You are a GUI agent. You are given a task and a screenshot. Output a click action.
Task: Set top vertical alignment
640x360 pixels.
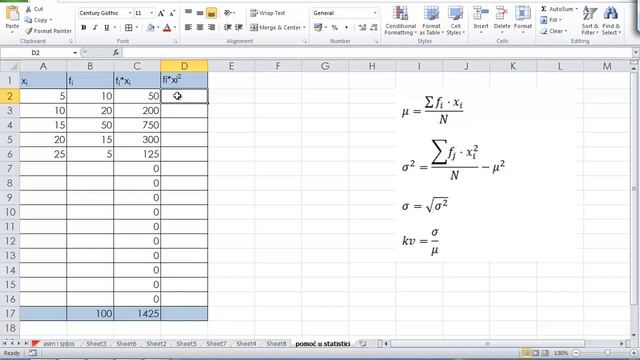pos(188,13)
